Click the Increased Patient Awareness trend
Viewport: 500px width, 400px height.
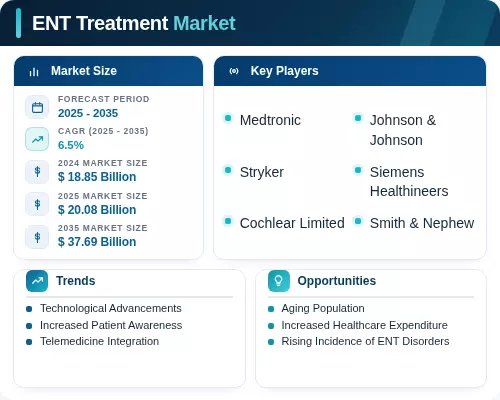point(111,325)
